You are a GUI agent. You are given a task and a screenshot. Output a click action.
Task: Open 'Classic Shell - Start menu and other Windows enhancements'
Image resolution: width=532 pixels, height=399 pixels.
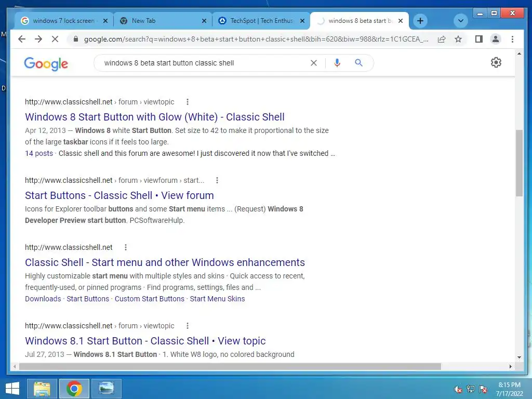(x=165, y=262)
